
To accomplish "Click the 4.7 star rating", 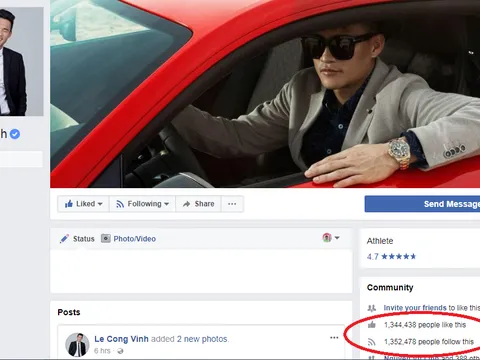I will (391, 256).
